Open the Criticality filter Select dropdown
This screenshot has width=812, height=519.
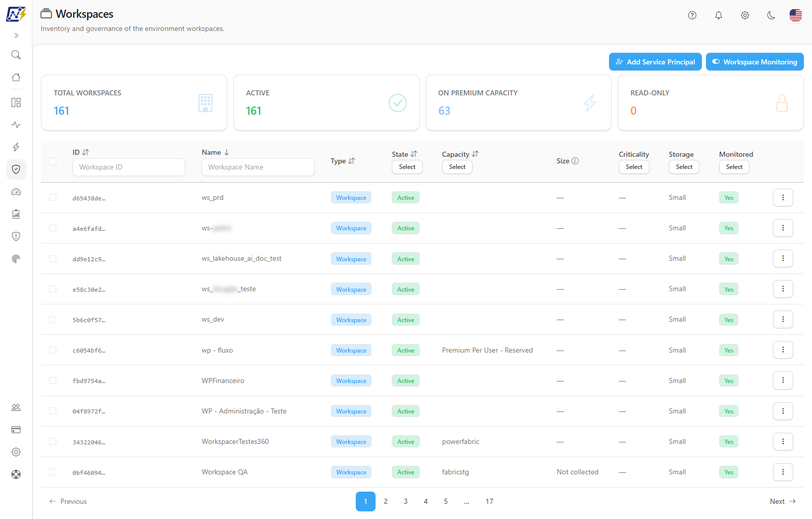tap(634, 167)
